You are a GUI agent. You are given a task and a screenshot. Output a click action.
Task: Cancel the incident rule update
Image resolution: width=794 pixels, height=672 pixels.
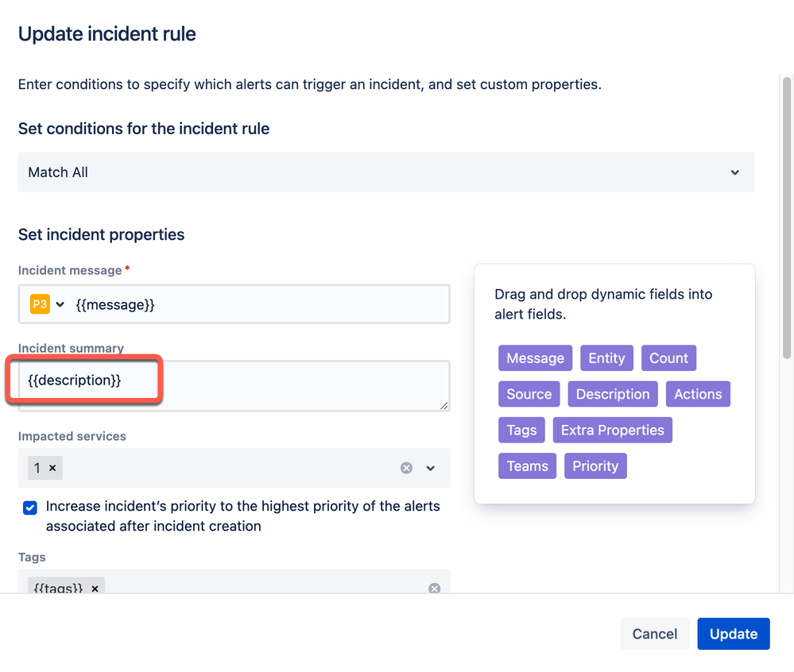(x=654, y=634)
